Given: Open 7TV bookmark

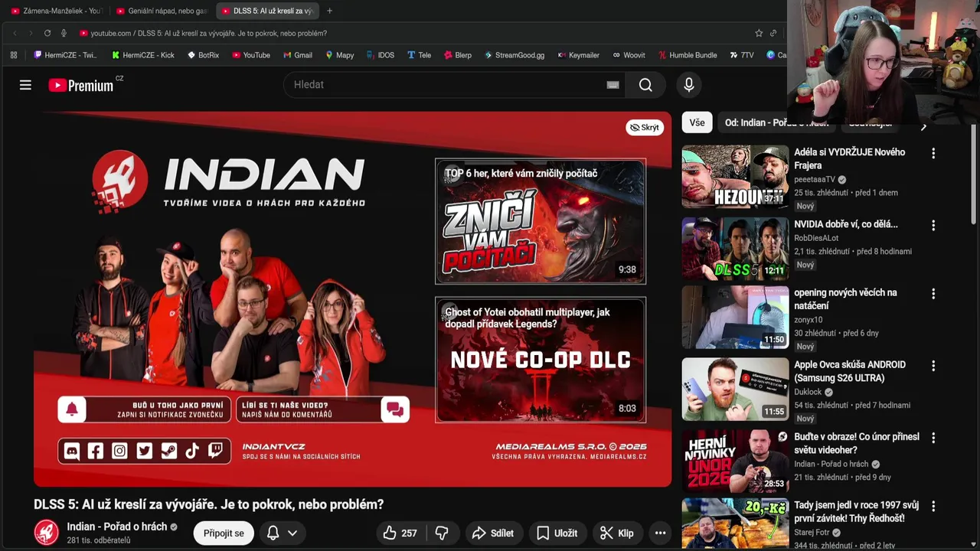Looking at the screenshot, I should click(742, 55).
